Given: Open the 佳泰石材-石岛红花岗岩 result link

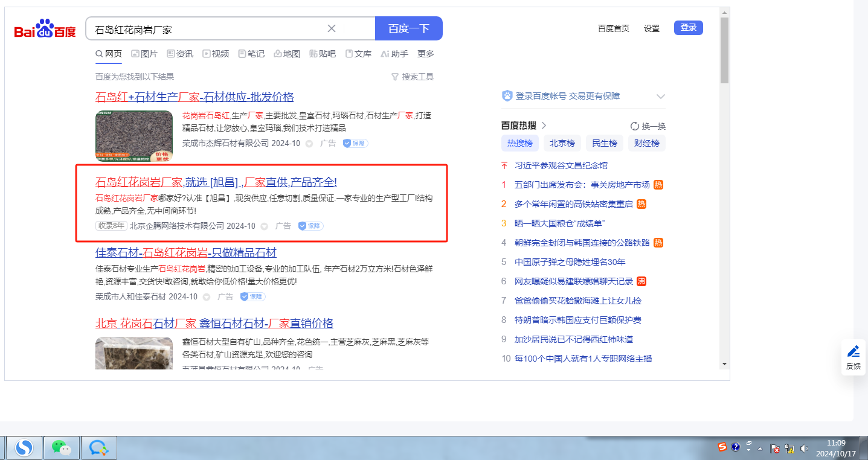Looking at the screenshot, I should [185, 252].
